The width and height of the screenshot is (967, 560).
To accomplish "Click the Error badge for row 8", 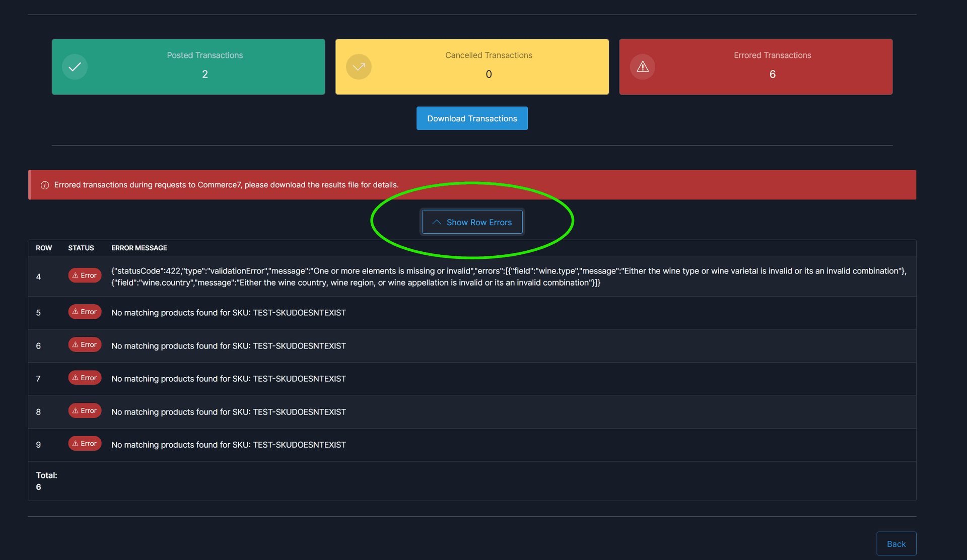I will click(85, 410).
